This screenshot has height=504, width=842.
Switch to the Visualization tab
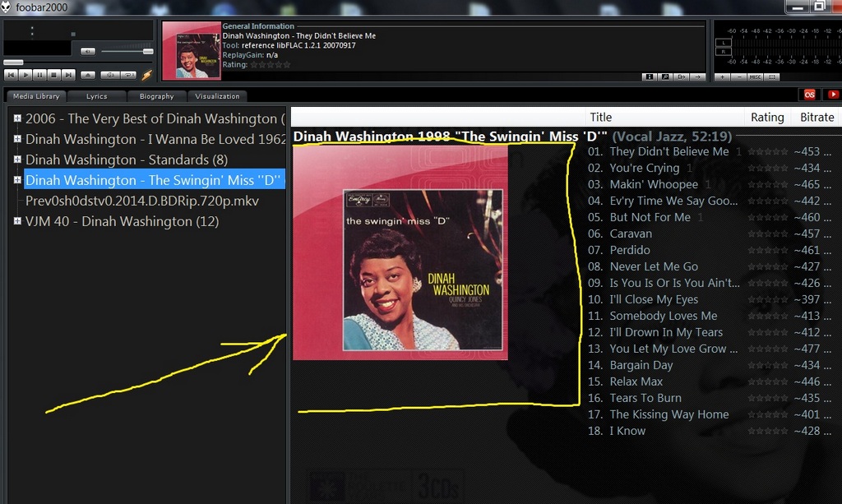[217, 96]
